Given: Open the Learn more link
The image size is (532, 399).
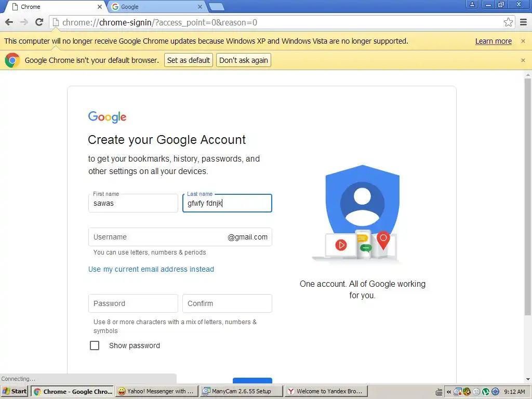Looking at the screenshot, I should click(x=494, y=41).
